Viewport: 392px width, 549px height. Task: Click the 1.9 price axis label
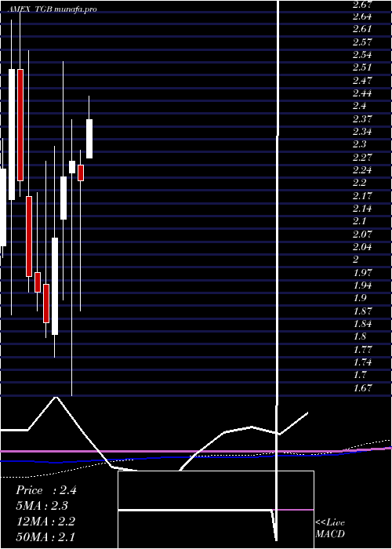coord(359,298)
